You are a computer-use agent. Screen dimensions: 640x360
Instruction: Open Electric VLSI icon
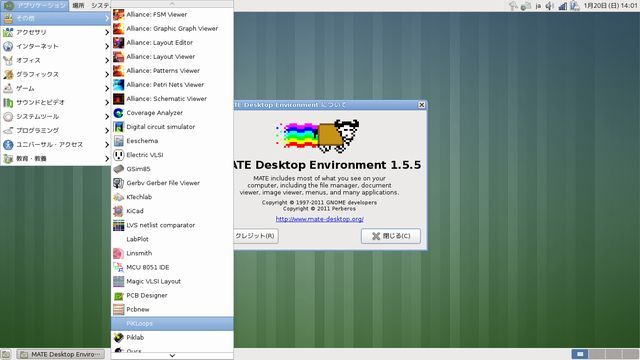click(x=118, y=155)
